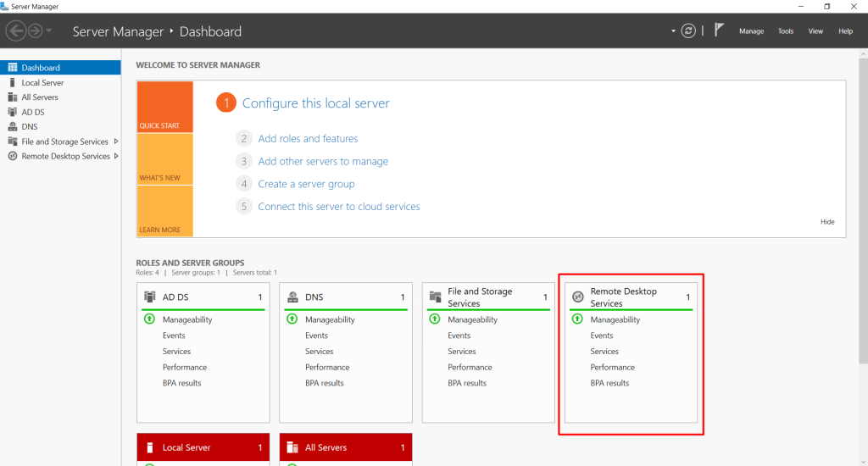Click Add roles and features link

coord(308,139)
